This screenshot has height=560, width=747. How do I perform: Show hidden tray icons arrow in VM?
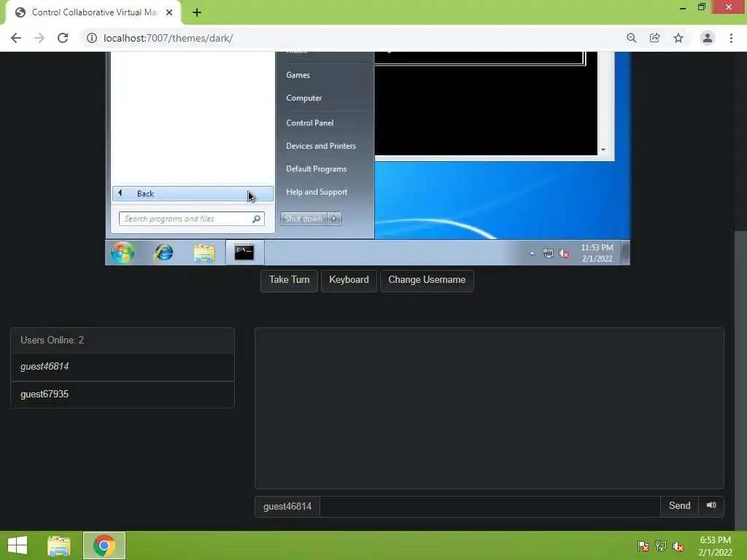532,253
